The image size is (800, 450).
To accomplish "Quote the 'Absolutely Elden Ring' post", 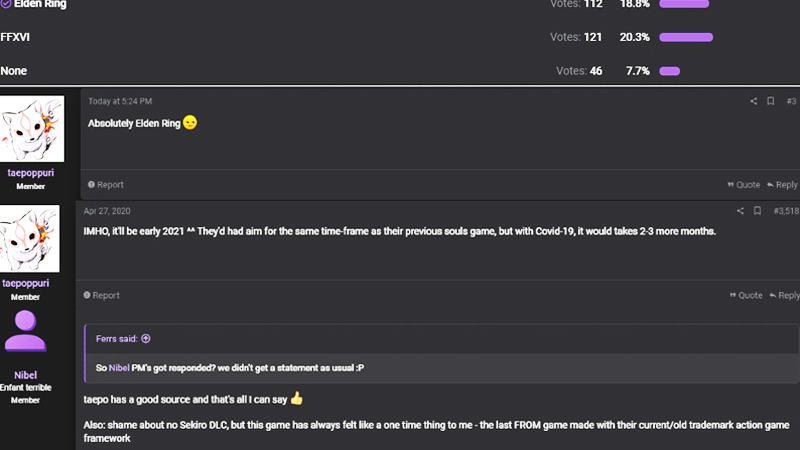I will 743,185.
